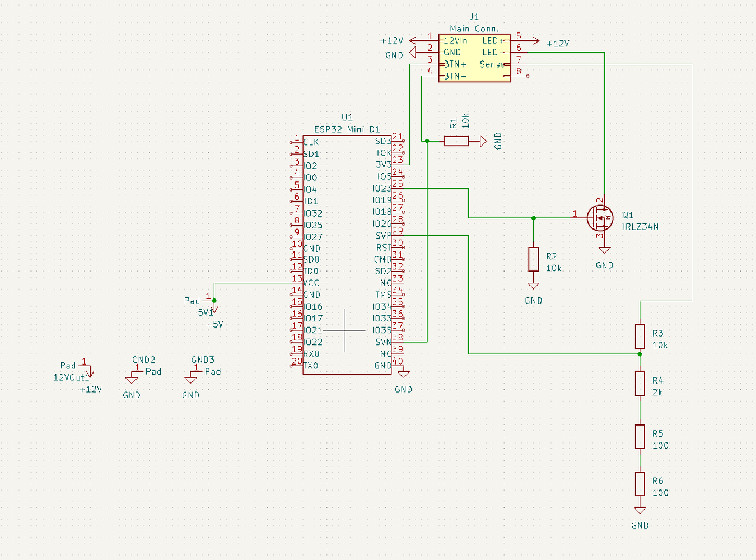Click the junction dot between R3 and R4
The image size is (756, 560).
click(640, 354)
